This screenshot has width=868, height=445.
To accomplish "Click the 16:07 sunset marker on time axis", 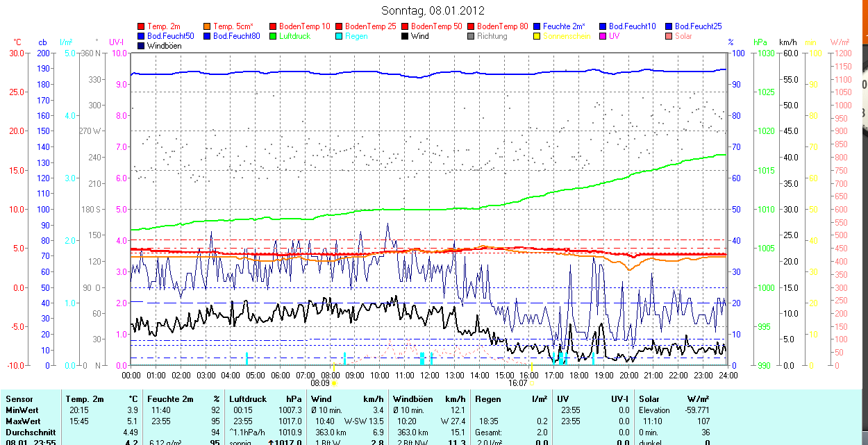I will (x=517, y=383).
